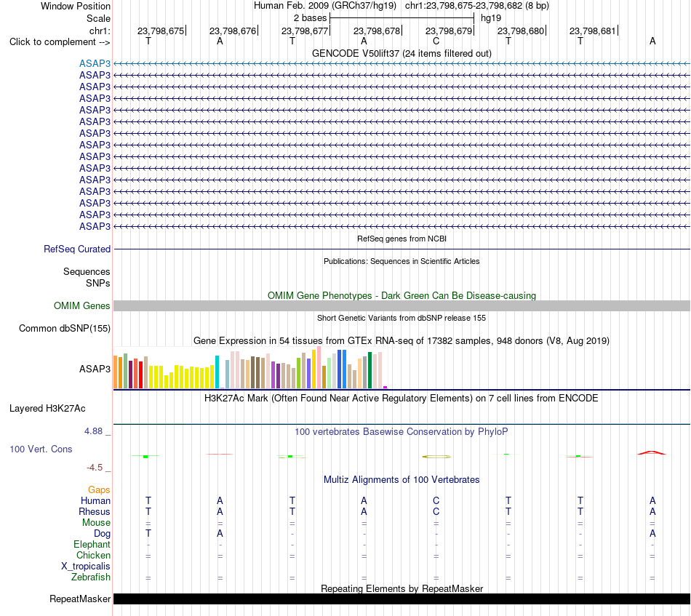
Task: Click the '100 Vert. Cons' track label
Action: pyautogui.click(x=41, y=449)
